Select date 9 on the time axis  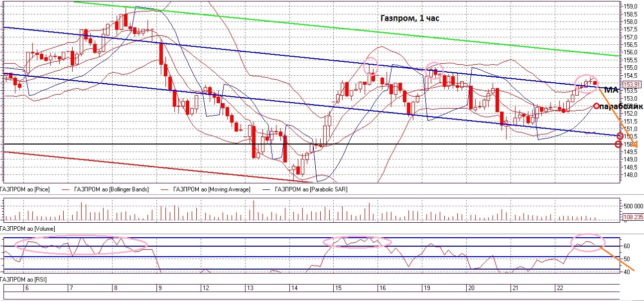tap(160, 289)
